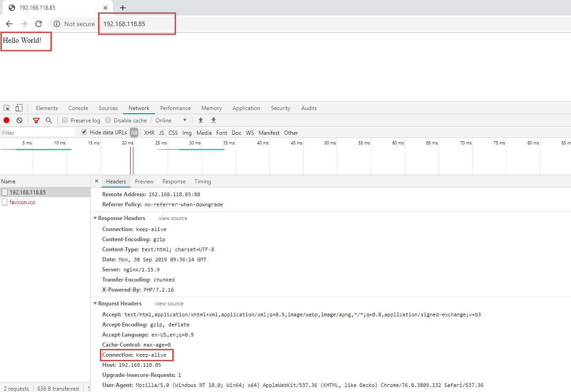Switch to the Console tab
Viewport: 571px width, 392px height.
(78, 108)
